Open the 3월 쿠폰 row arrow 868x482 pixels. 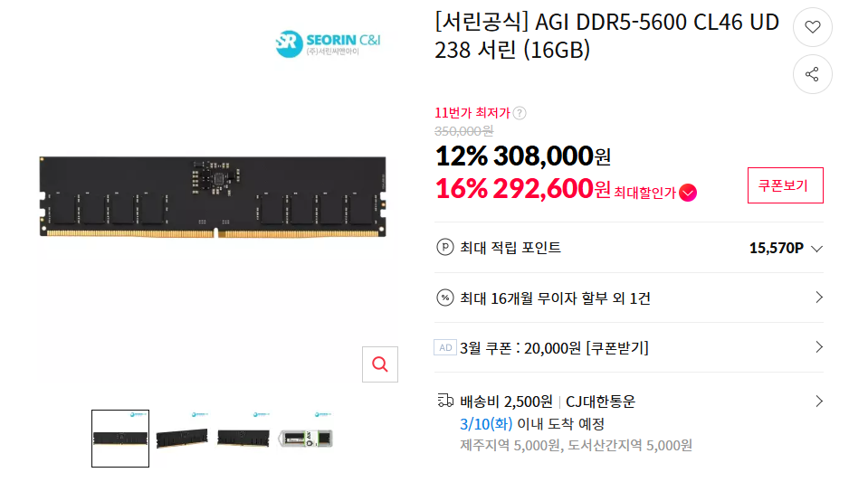point(819,347)
